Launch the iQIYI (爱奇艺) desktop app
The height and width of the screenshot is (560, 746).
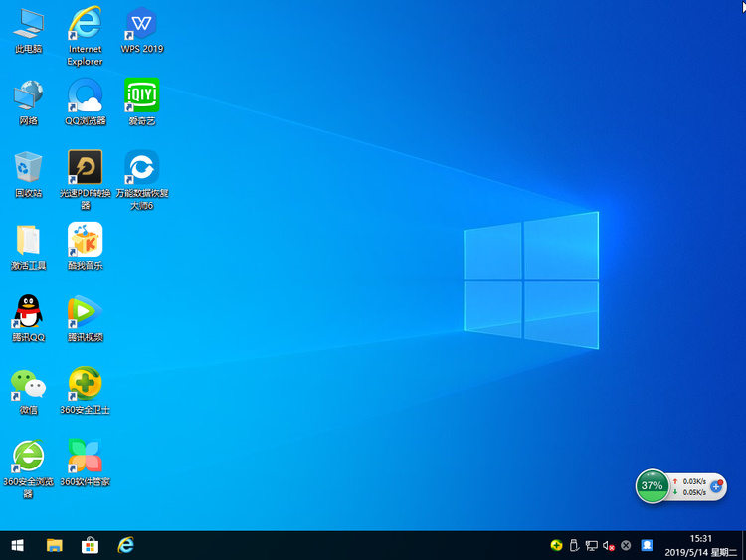click(142, 95)
